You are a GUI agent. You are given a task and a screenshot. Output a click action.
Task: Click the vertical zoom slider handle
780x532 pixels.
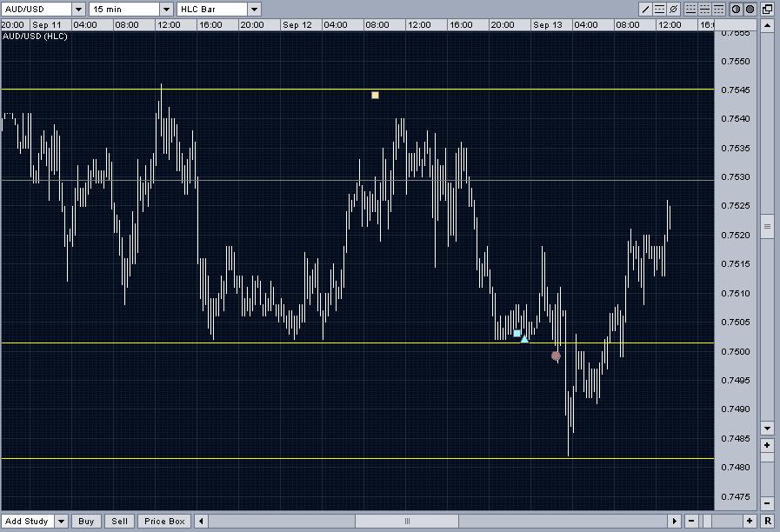(x=767, y=456)
